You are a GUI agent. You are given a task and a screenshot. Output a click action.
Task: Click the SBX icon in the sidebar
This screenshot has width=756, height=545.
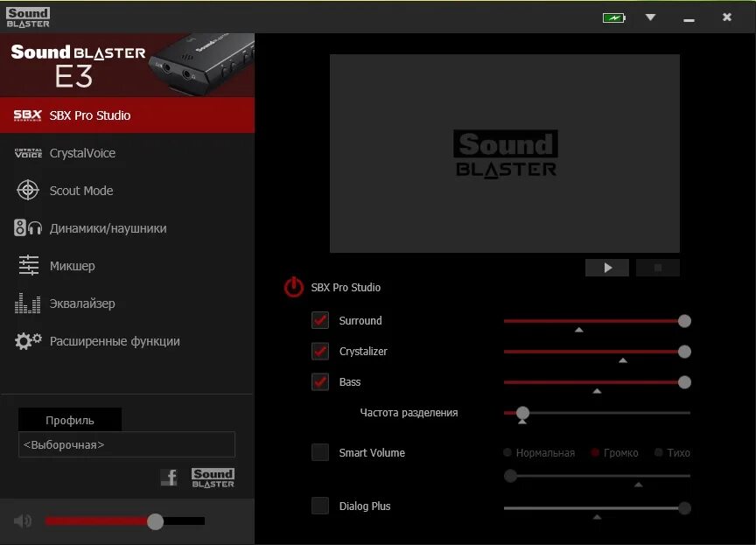point(27,115)
